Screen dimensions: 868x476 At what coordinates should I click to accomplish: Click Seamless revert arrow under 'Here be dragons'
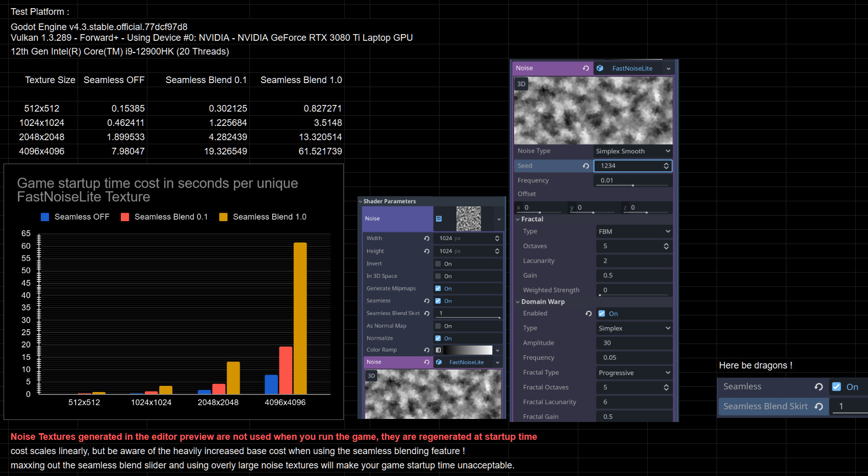point(819,387)
